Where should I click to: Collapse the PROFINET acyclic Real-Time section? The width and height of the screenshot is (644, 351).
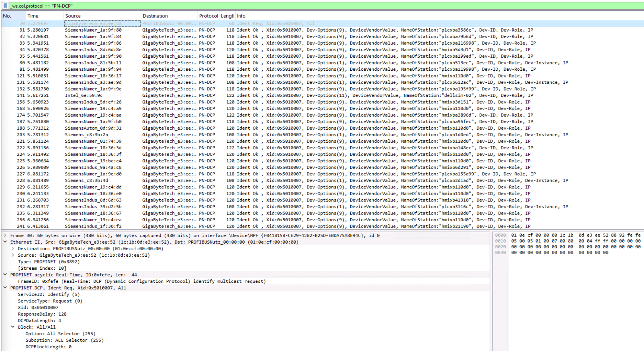pyautogui.click(x=4, y=274)
